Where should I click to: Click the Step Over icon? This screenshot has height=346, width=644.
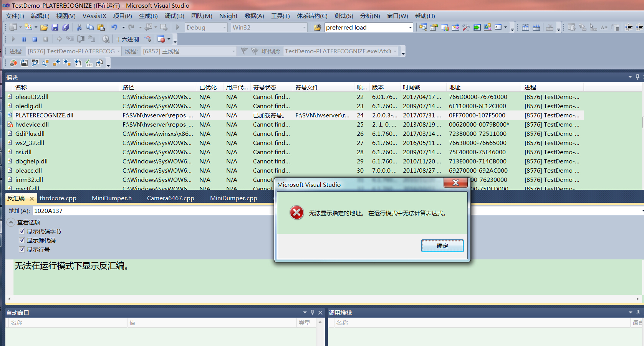click(81, 39)
